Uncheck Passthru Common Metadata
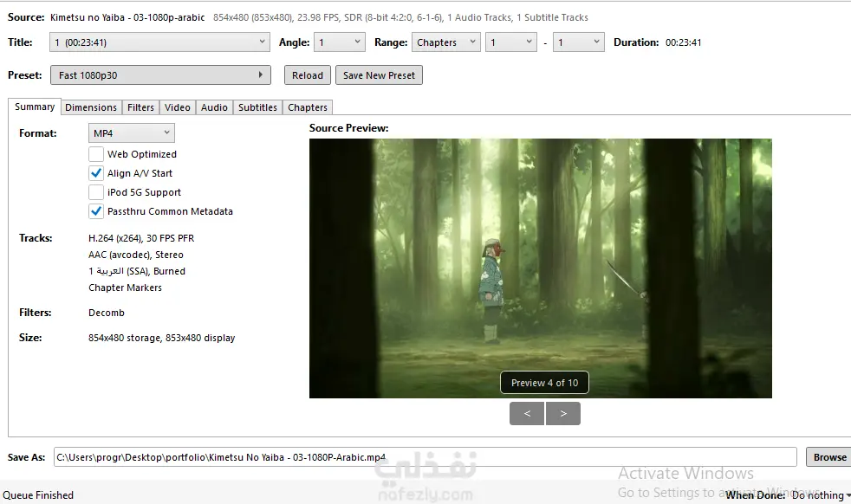Screen dimensions: 851x504 (x=96, y=211)
